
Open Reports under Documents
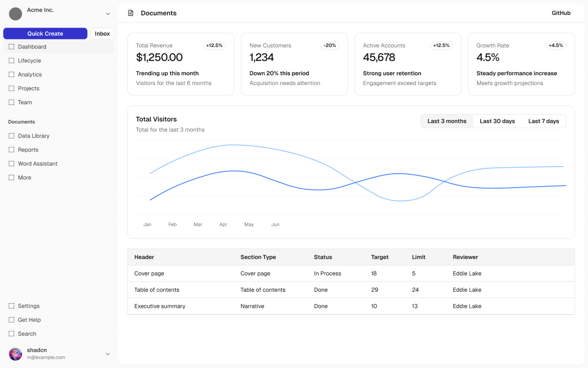pyautogui.click(x=59, y=149)
